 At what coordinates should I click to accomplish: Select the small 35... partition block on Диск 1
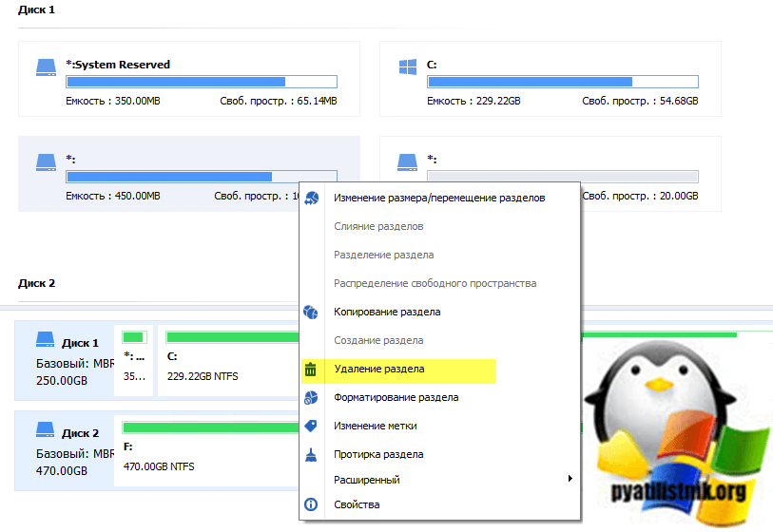(x=134, y=360)
